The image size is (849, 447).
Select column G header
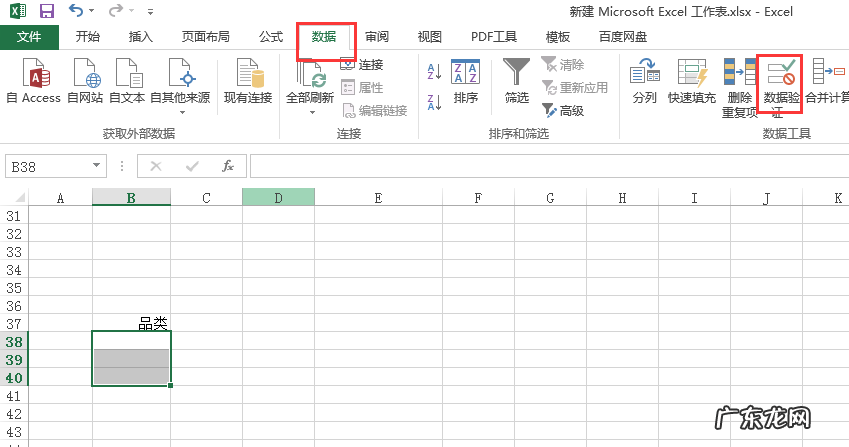(x=550, y=198)
